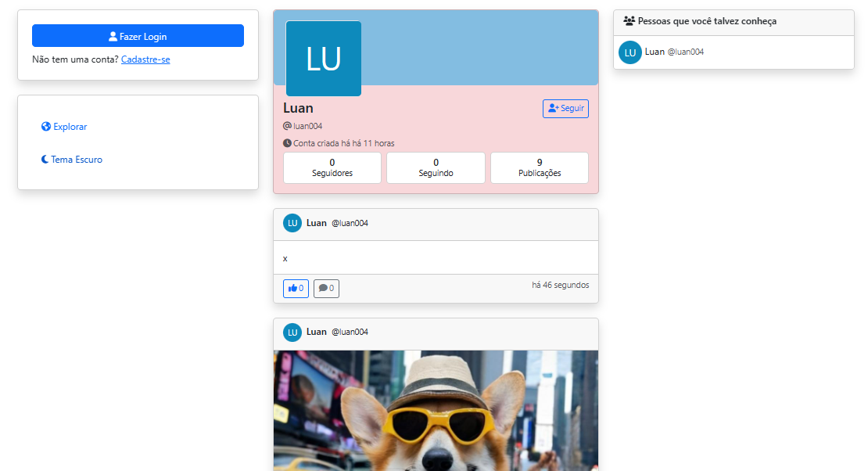Click the globe icon beside Explorar
Screen dimensions: 868x471
tap(46, 127)
